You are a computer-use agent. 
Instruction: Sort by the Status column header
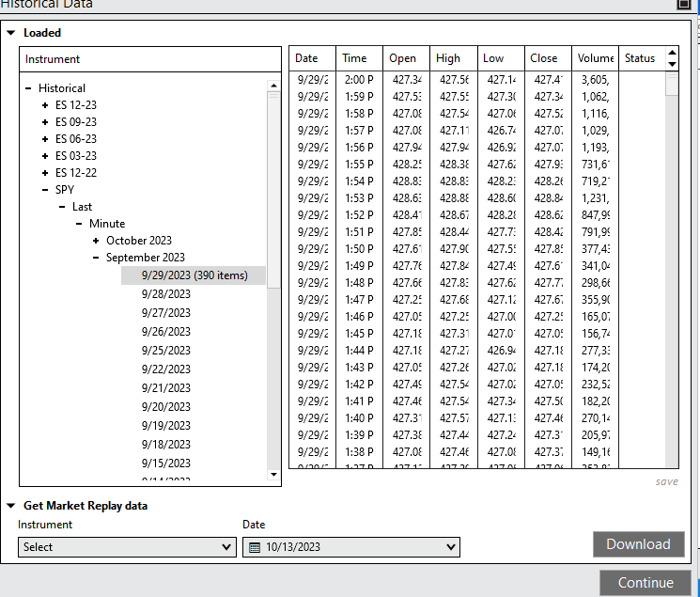tap(642, 58)
